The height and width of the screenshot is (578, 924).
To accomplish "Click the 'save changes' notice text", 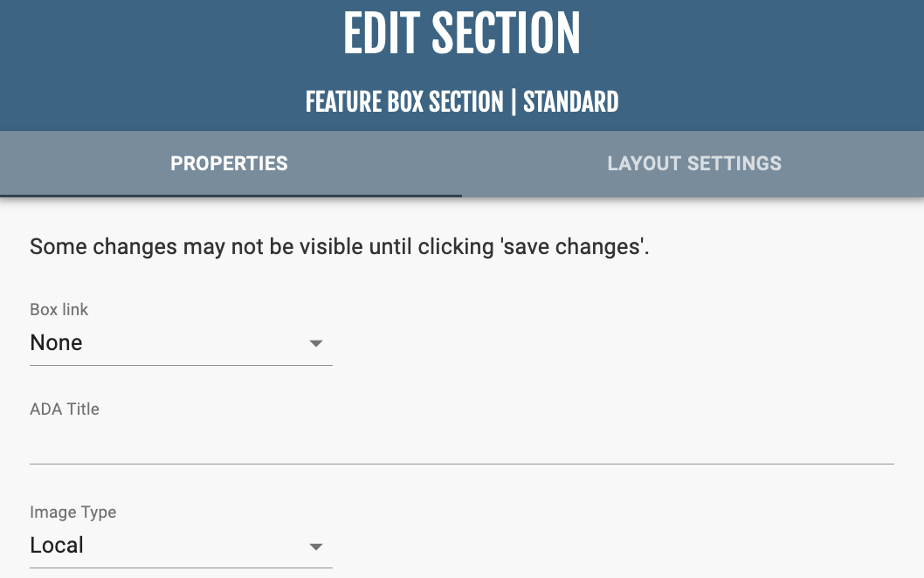I will 340,247.
